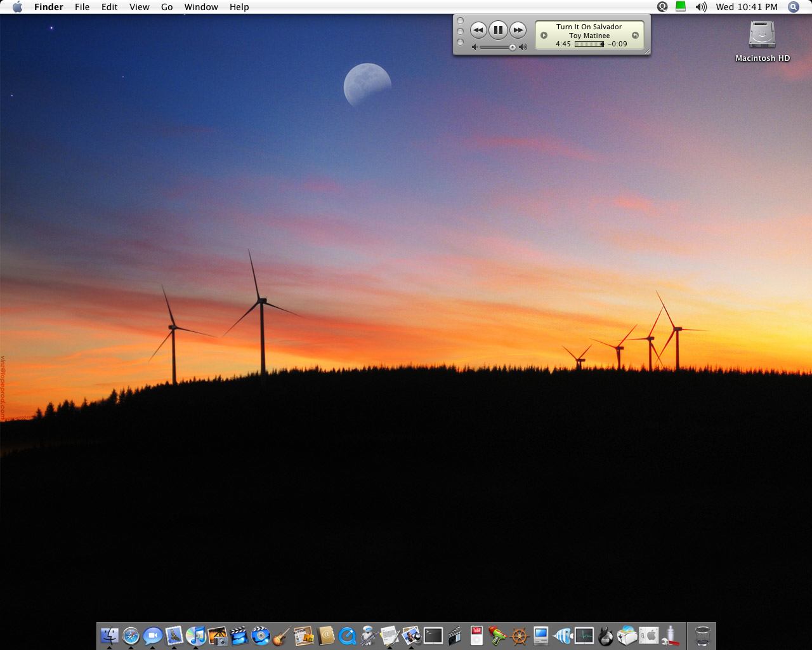Launch ray gun icon in Dock

(x=497, y=635)
